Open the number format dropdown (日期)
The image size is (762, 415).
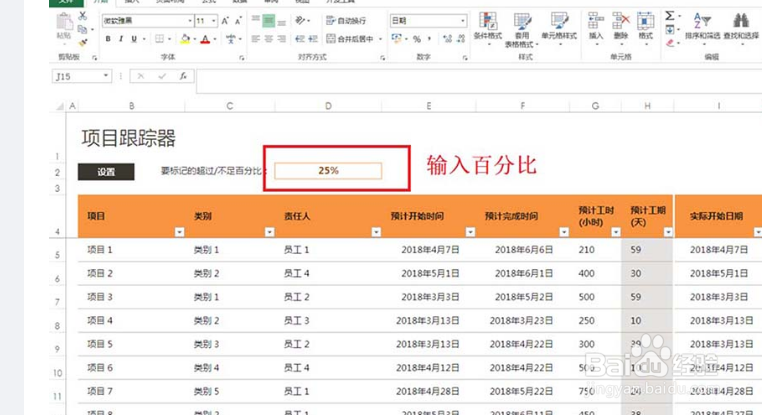462,20
